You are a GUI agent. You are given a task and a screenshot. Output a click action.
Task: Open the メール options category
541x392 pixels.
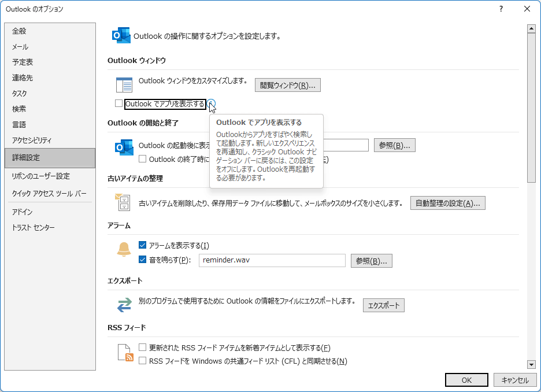pos(20,47)
